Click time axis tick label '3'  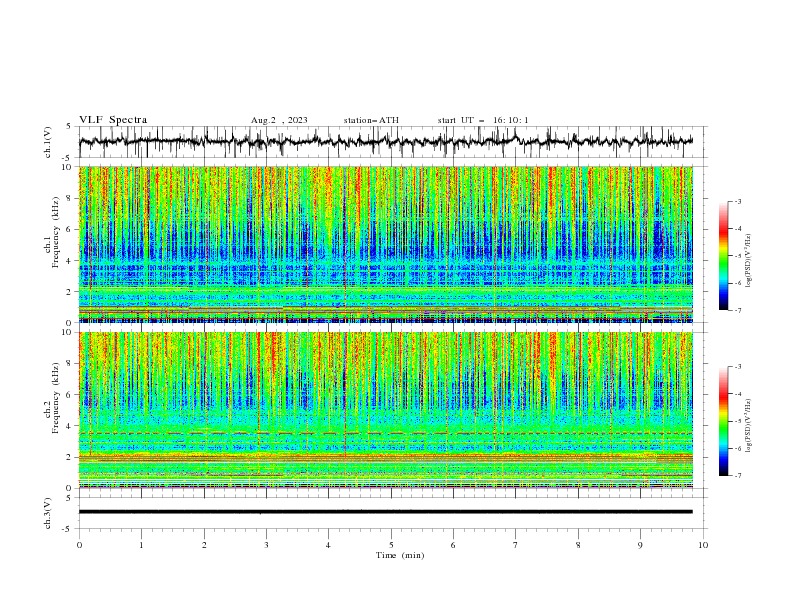click(266, 545)
